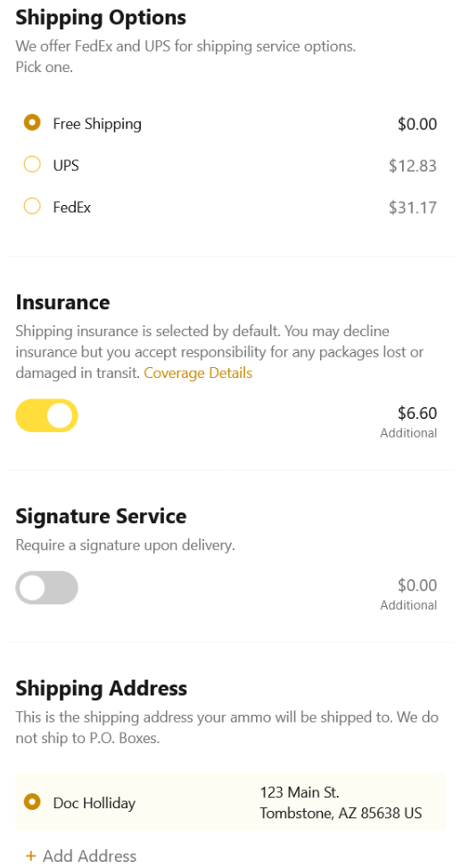
Task: Click the 123 Main St. address text
Action: [x=300, y=792]
